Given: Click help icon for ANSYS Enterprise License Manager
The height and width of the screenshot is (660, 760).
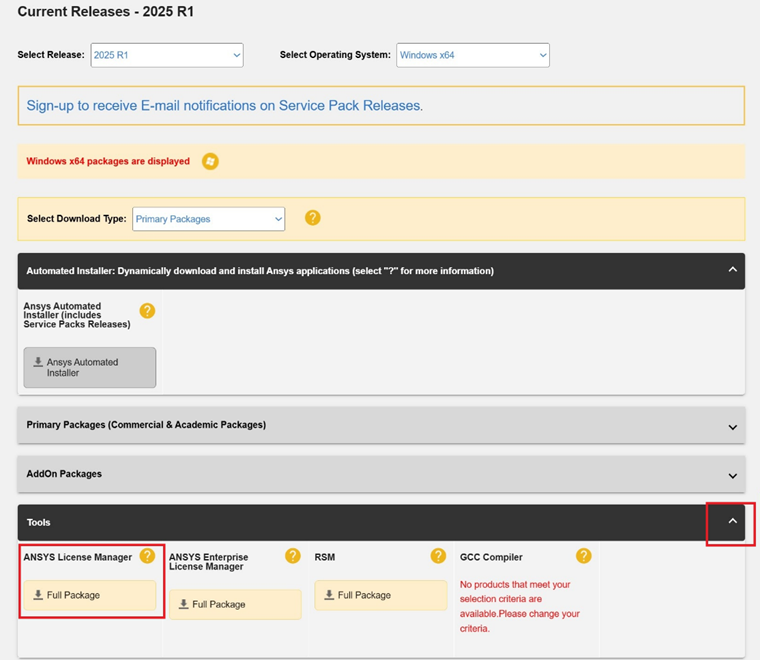Looking at the screenshot, I should (x=293, y=556).
